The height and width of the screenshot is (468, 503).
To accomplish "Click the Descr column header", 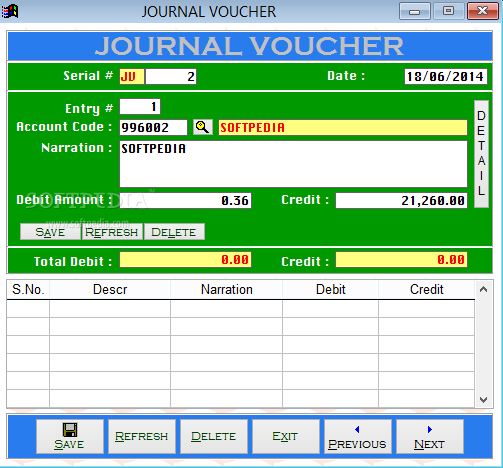I will [x=110, y=289].
